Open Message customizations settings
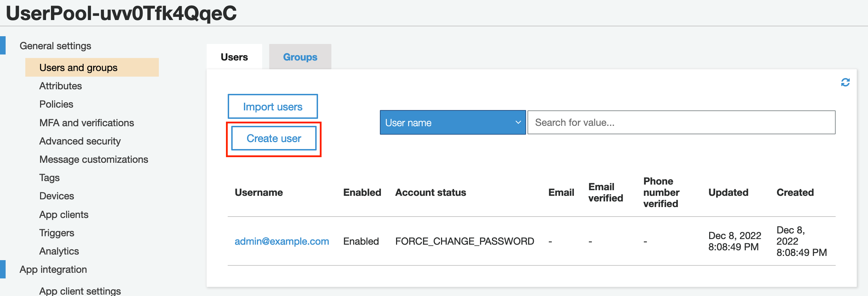This screenshot has height=296, width=868. (x=94, y=159)
